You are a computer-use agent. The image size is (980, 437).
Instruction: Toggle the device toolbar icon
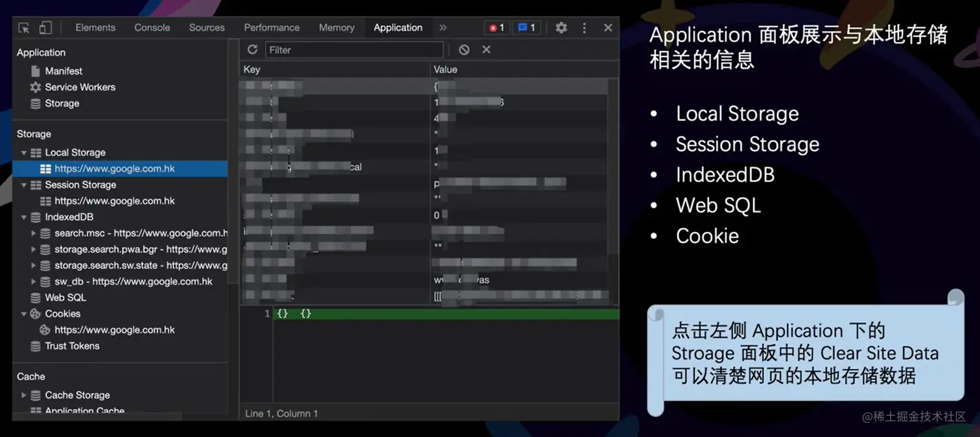point(45,28)
